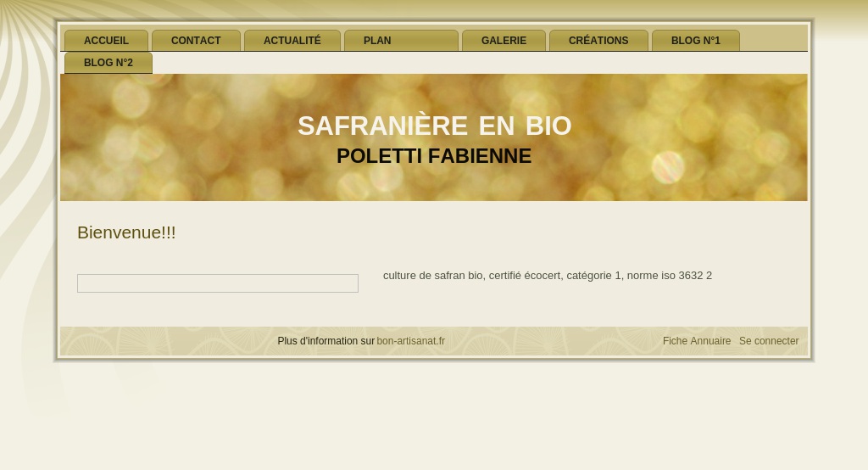The image size is (868, 470).
Task: Click the empty box under Bienvenue
Action: tap(218, 283)
